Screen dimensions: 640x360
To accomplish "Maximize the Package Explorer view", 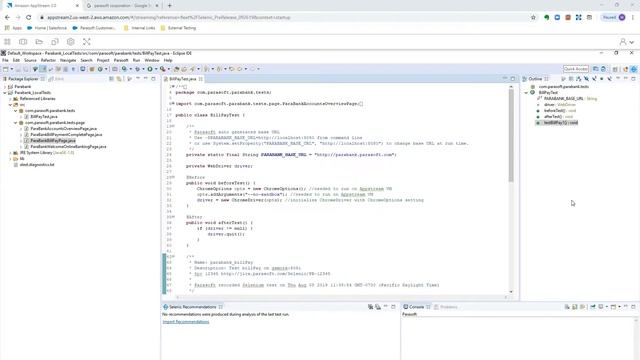I will 153,79.
